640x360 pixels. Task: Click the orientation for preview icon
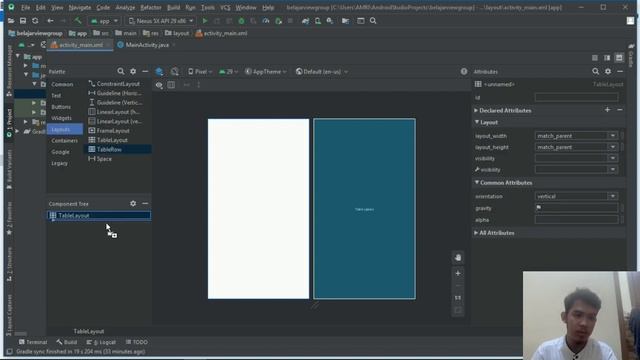tap(175, 71)
